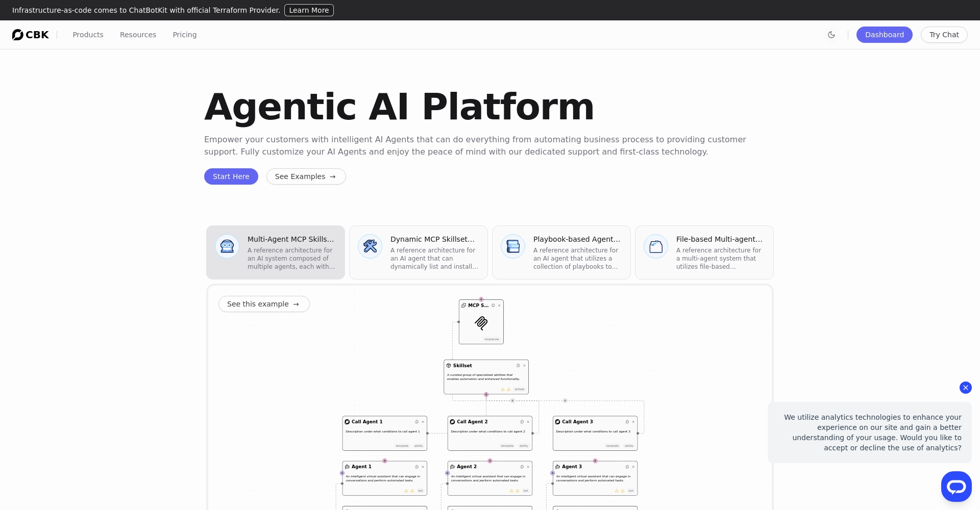Click the duplicate icon on the Skillset node
Viewport: 980px width, 510px height.
pyautogui.click(x=518, y=366)
